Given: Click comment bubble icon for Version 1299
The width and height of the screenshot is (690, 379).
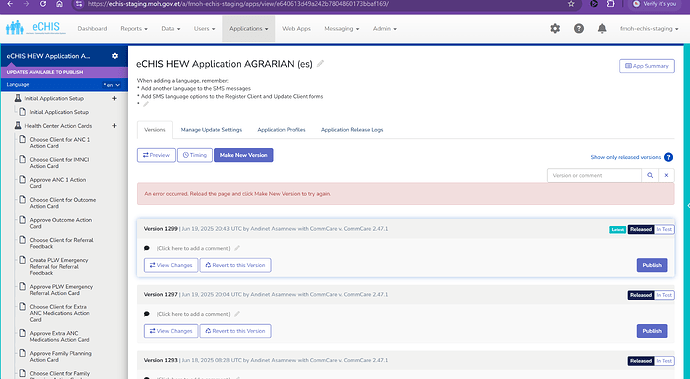Looking at the screenshot, I should click(x=147, y=248).
